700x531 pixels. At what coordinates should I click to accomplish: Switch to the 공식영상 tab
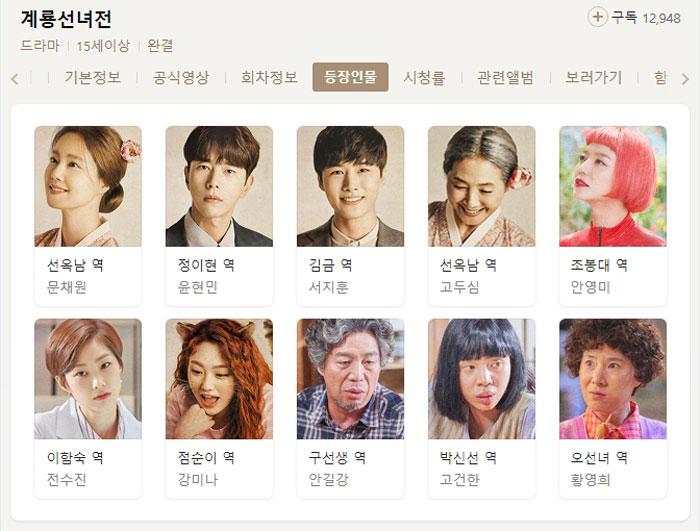[x=181, y=77]
